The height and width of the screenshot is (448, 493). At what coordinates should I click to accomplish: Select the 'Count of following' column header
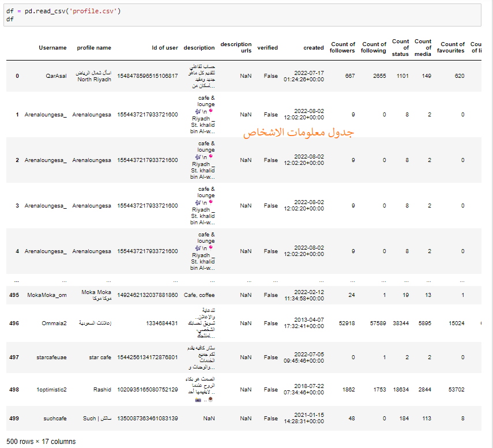pyautogui.click(x=374, y=47)
